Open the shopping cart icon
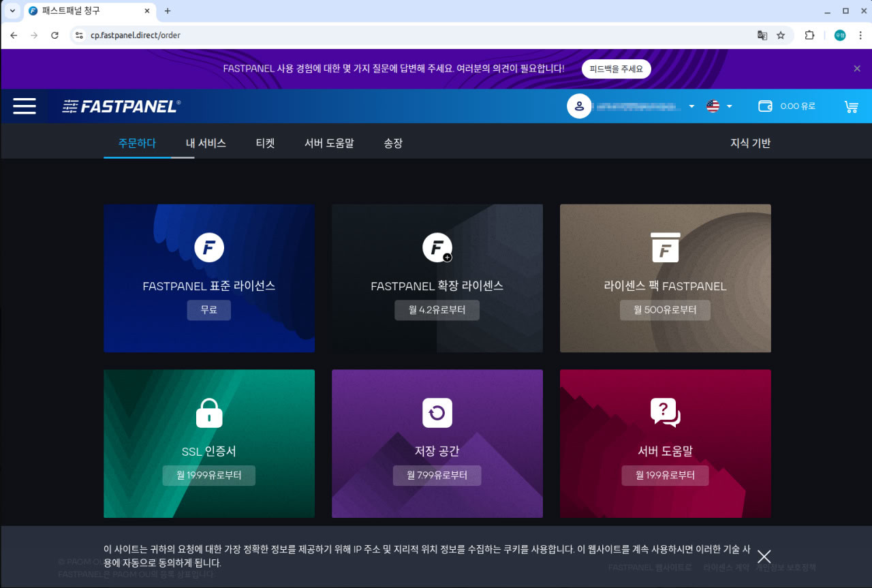Viewport: 872px width, 588px height. [x=851, y=106]
